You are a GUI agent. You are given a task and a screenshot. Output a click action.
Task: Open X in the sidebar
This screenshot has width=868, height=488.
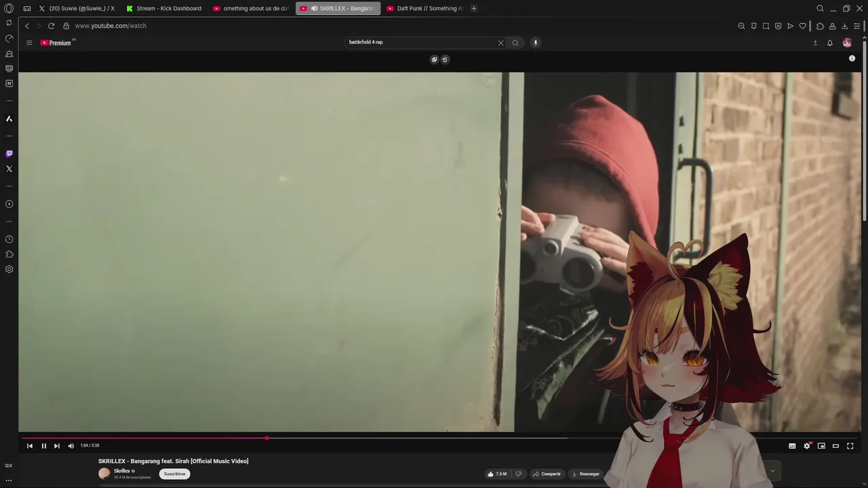(9, 169)
